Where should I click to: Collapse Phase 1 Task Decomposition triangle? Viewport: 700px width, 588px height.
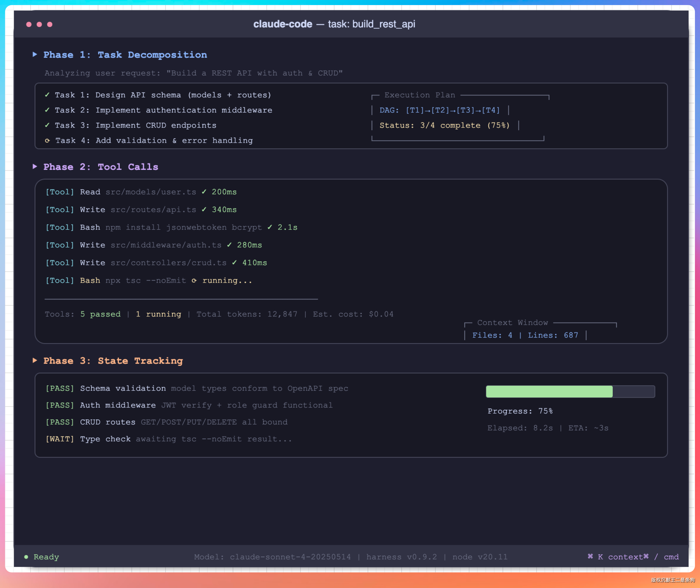pyautogui.click(x=35, y=54)
